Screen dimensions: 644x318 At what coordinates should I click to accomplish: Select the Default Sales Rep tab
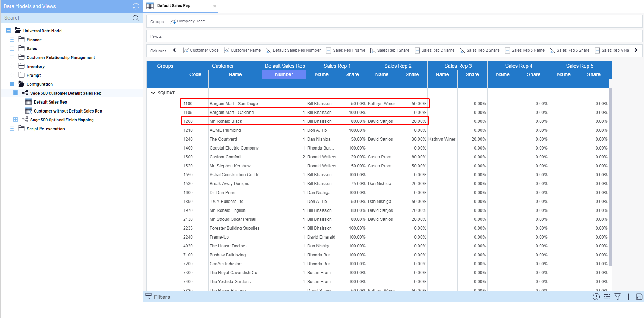174,6
